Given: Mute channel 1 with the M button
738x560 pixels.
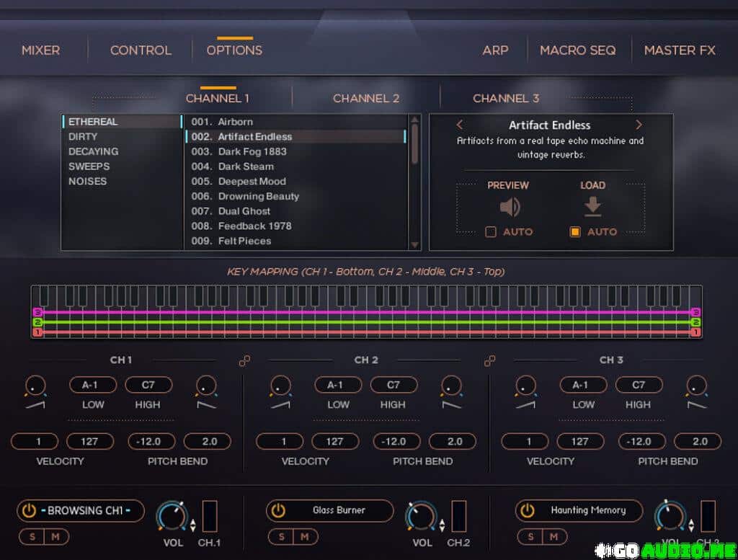Looking at the screenshot, I should pos(55,536).
